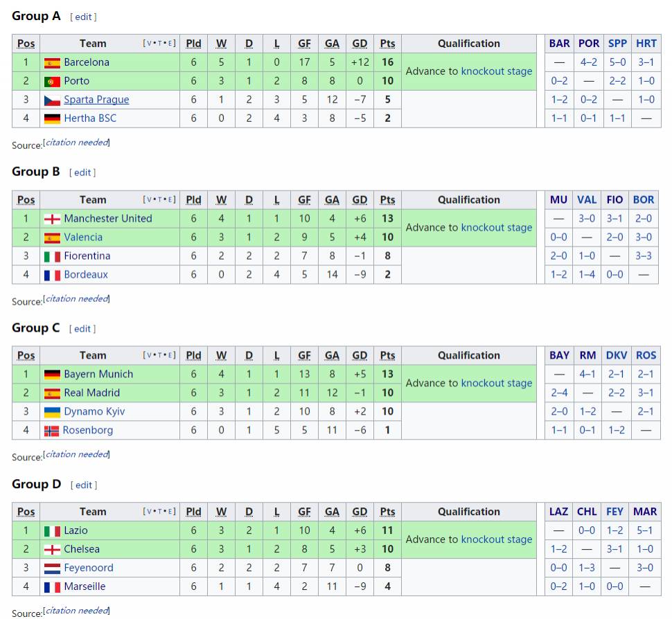Click the French flag beside Marseille
Screen dimensions: 672x619
(x=52, y=586)
